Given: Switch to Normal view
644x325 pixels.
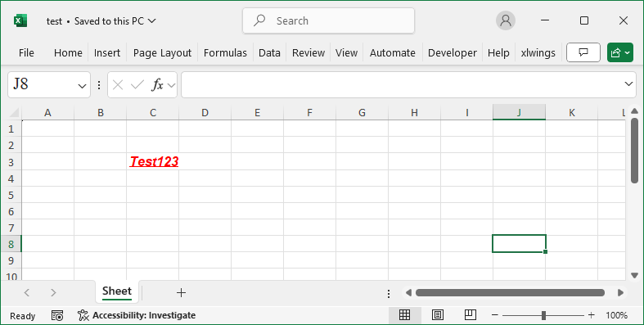Looking at the screenshot, I should (x=404, y=315).
